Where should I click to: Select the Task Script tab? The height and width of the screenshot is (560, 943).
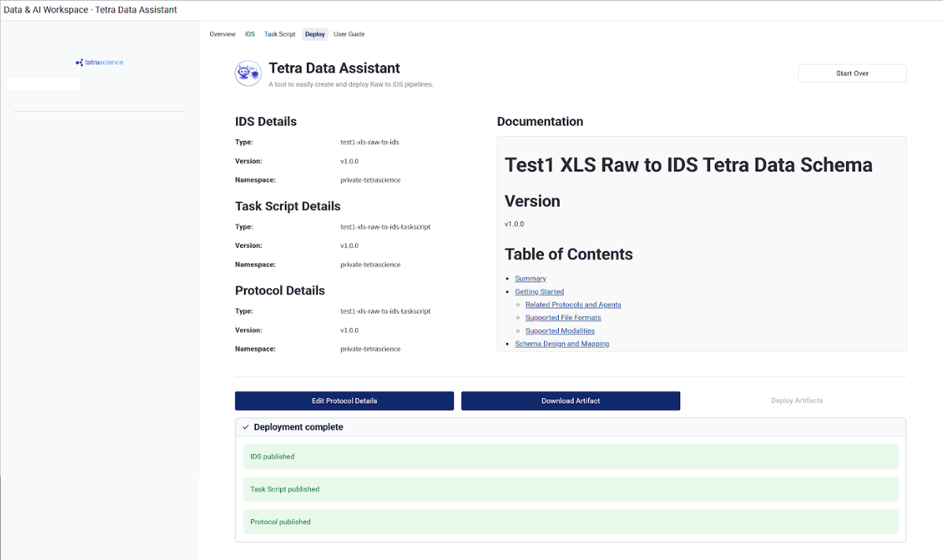click(279, 34)
